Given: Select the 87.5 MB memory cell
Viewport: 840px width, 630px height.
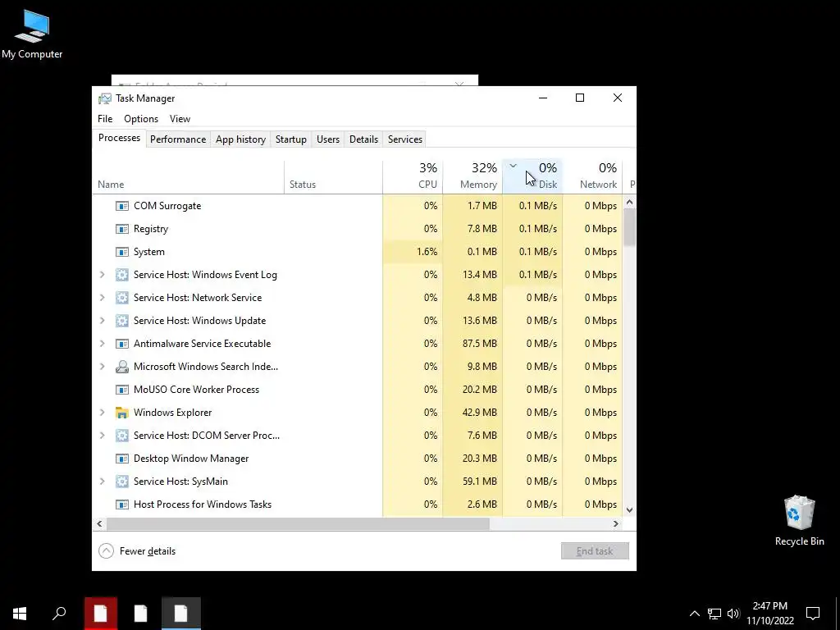Looking at the screenshot, I should coord(472,344).
